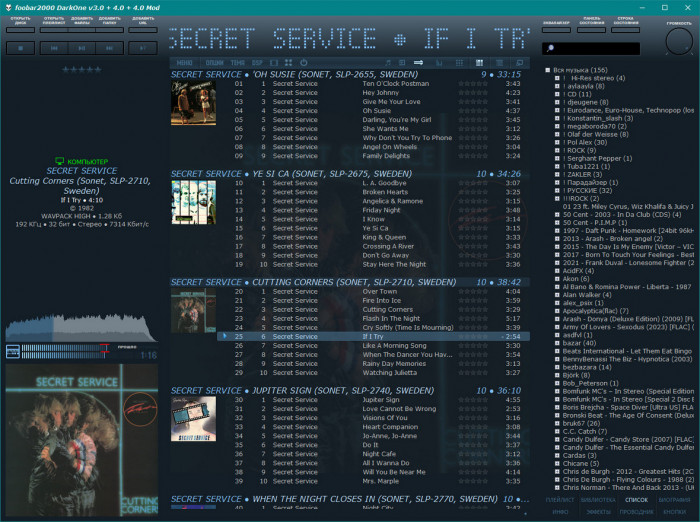Expand the AcidFX (4) tree node
This screenshot has width=700, height=522.
(557, 271)
